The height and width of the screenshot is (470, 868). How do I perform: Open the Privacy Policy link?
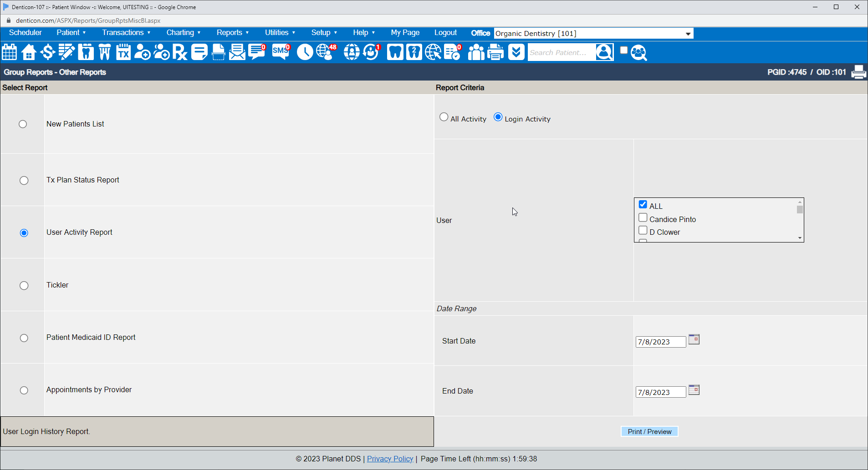click(x=390, y=459)
